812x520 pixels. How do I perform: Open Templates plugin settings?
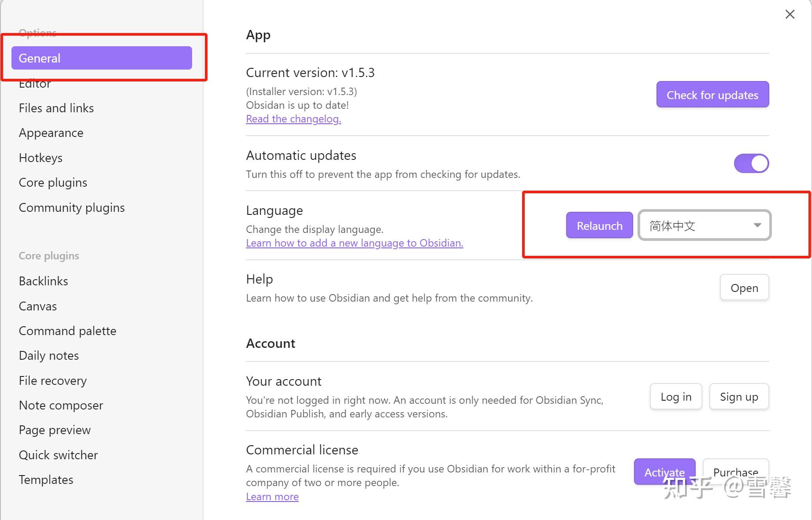[x=46, y=480]
